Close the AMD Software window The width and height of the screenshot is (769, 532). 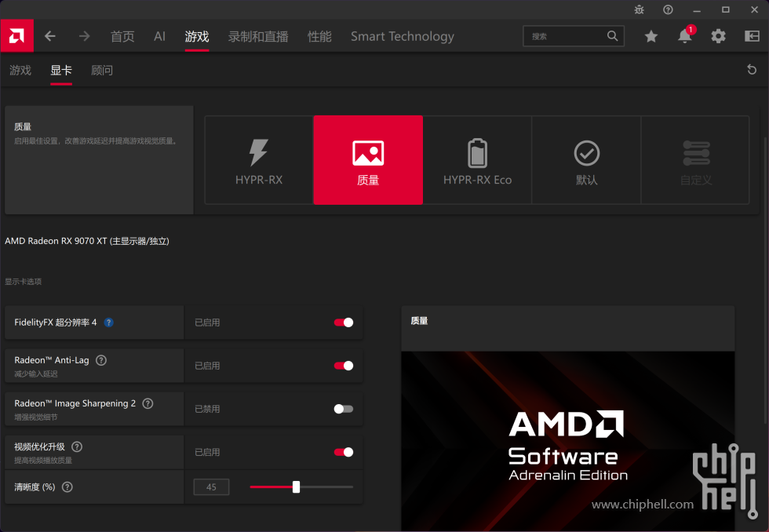point(755,9)
